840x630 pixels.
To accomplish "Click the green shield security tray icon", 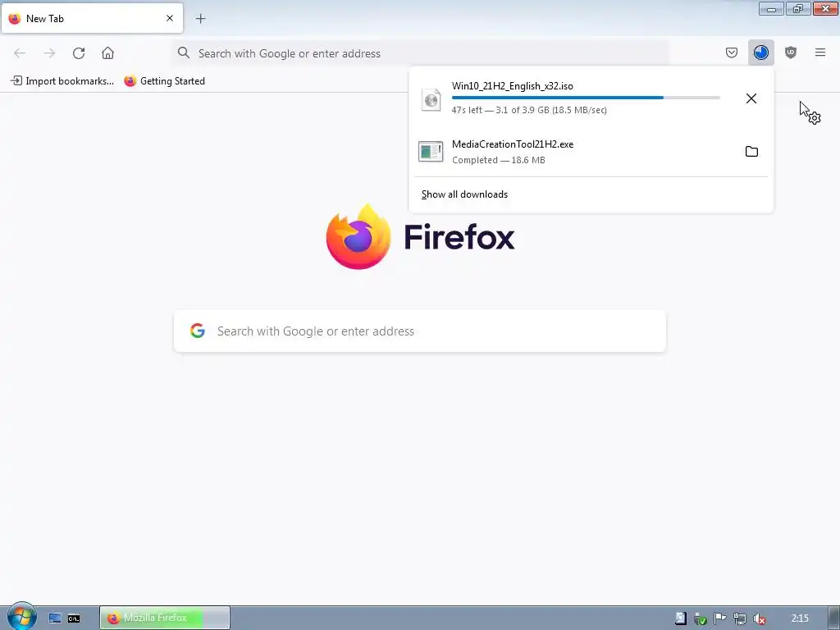I will click(x=700, y=619).
